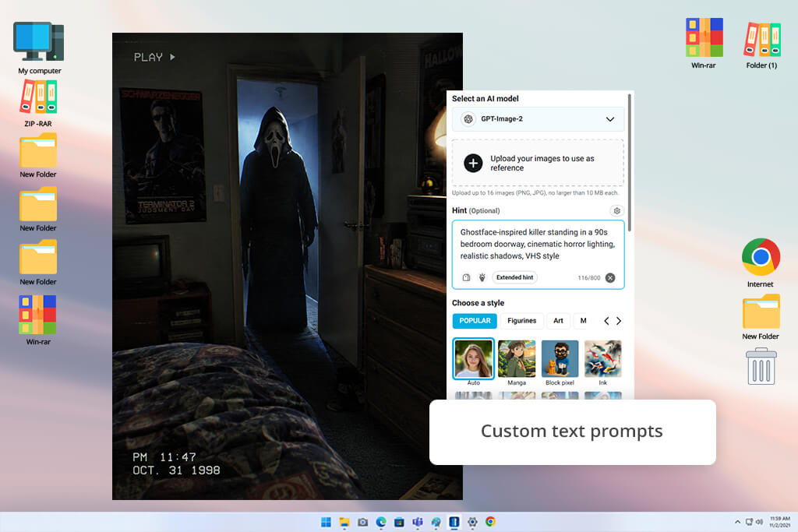The height and width of the screenshot is (532, 798).
Task: Open the partially hidden M style tab
Action: [583, 320]
